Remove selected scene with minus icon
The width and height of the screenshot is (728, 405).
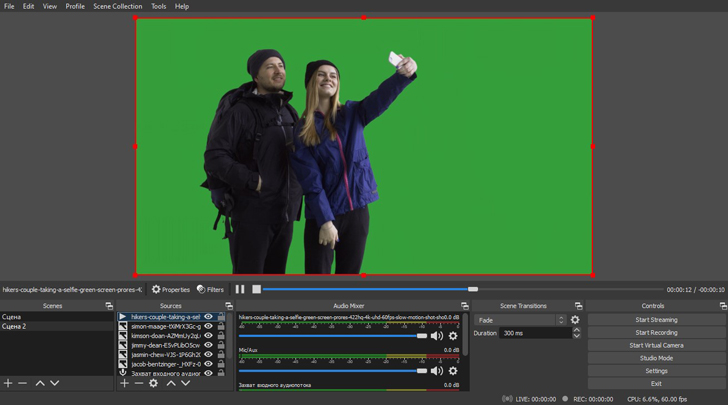click(23, 383)
